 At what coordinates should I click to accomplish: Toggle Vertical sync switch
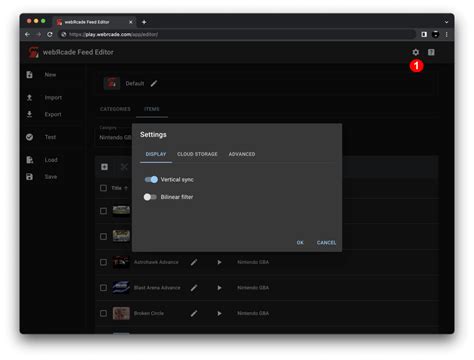[151, 179]
